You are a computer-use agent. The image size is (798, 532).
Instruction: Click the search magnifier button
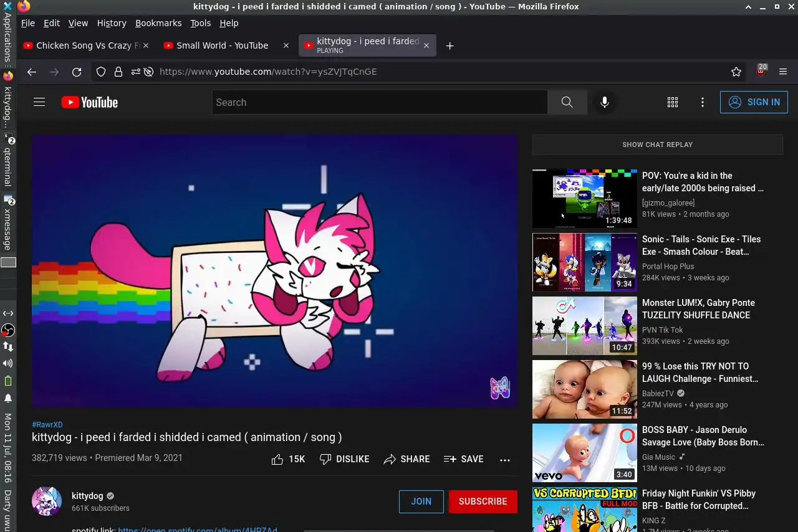coord(567,102)
